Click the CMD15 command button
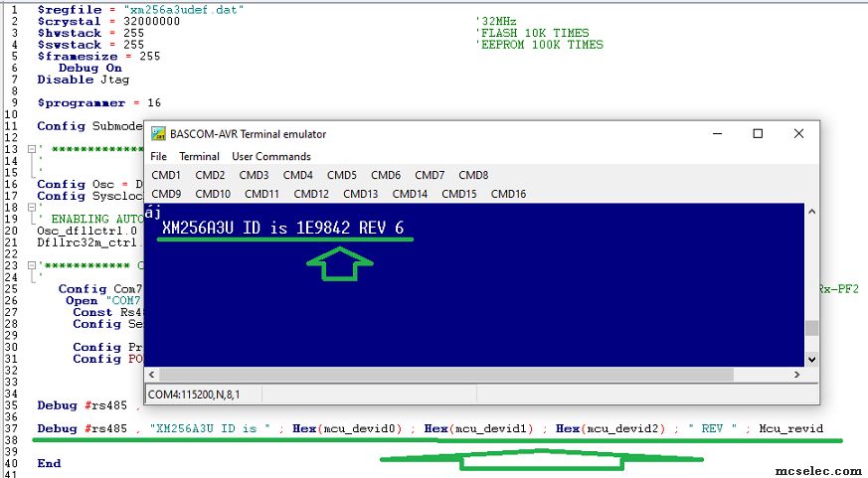 [459, 194]
